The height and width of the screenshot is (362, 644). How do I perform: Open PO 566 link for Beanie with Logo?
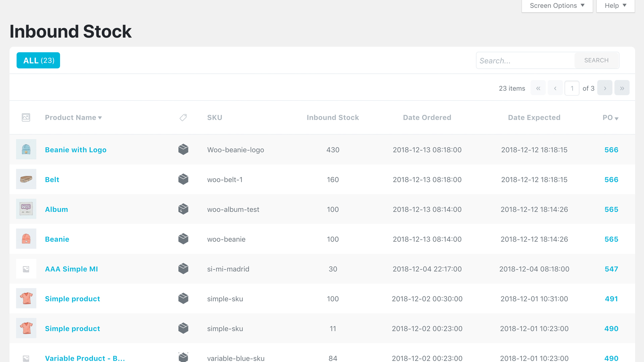point(611,150)
